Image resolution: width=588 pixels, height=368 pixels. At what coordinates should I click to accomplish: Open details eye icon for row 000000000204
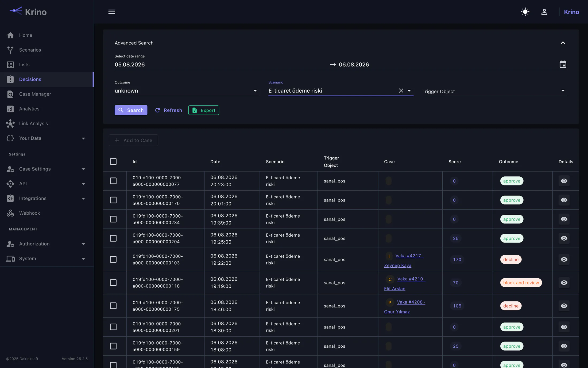click(x=564, y=238)
